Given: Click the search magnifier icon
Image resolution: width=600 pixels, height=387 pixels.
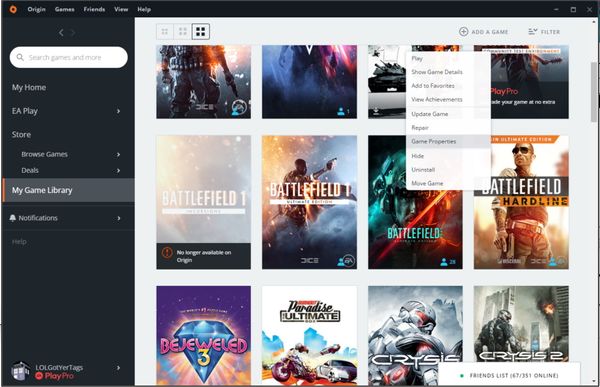Looking at the screenshot, I should click(20, 57).
